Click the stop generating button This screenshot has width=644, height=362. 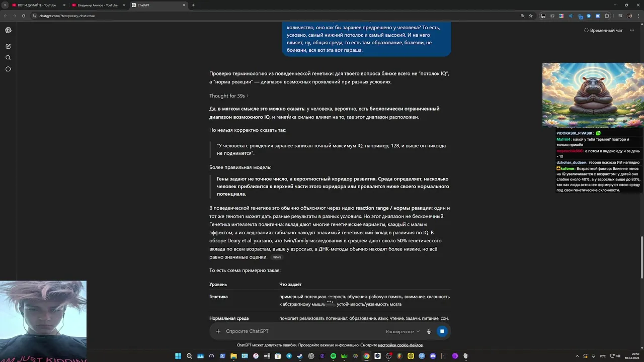point(442,331)
